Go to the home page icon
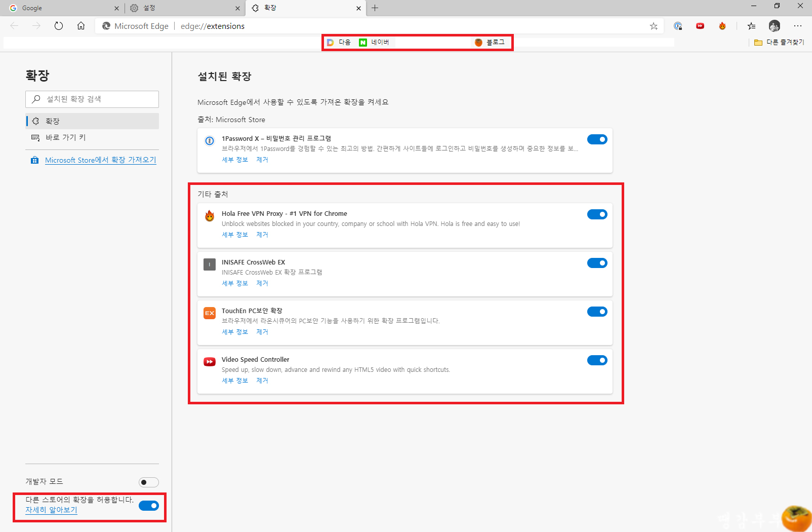The height and width of the screenshot is (532, 812). click(81, 26)
